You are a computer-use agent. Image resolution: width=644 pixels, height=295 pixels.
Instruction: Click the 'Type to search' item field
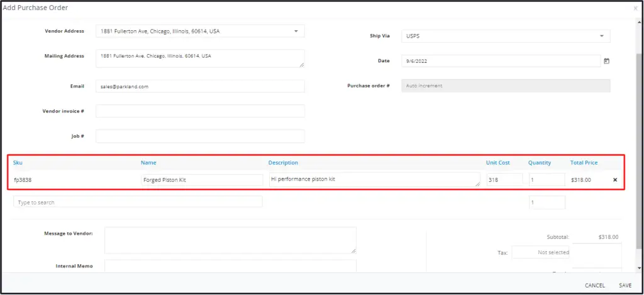coord(138,202)
